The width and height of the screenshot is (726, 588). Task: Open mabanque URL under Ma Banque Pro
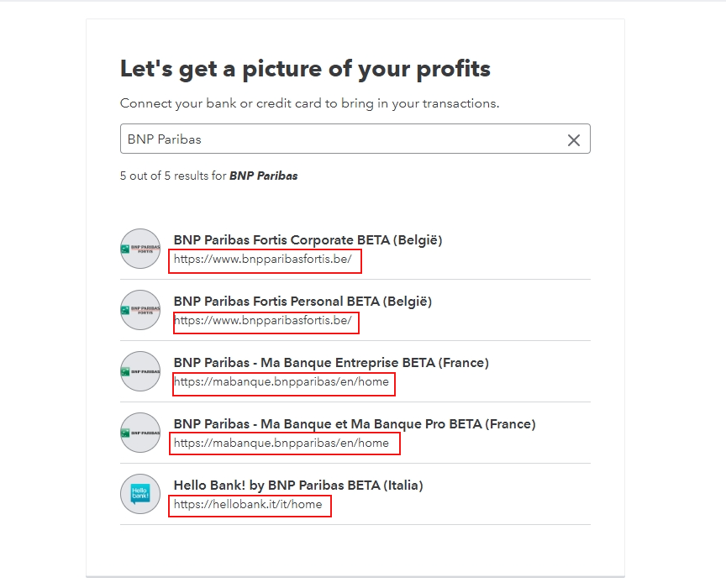coord(281,444)
